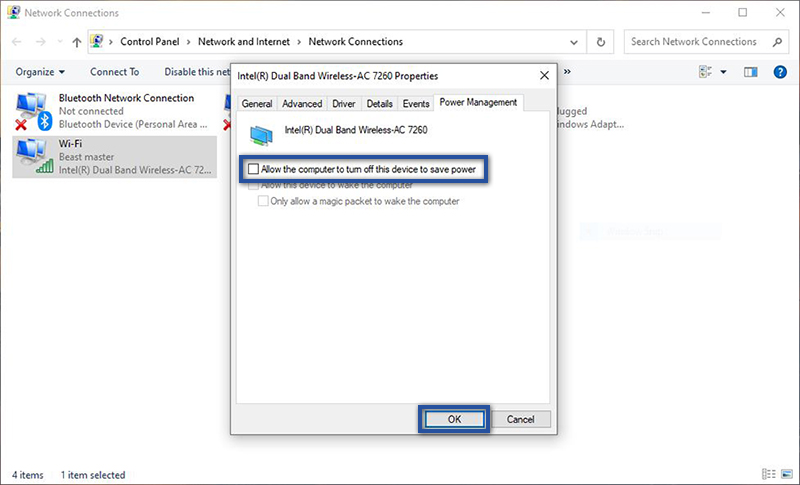Open the view options dropdown arrow
The image size is (800, 485).
point(723,72)
